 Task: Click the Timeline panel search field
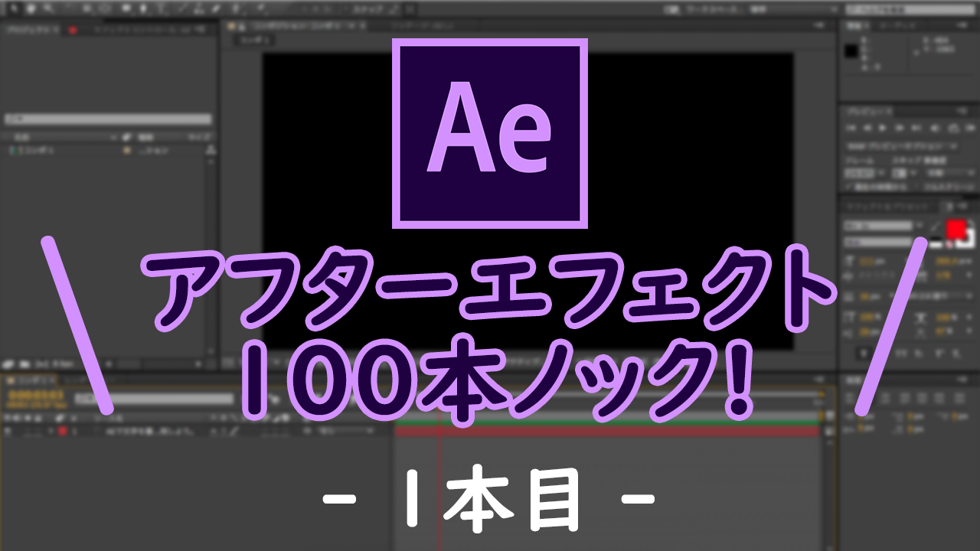coord(153,399)
